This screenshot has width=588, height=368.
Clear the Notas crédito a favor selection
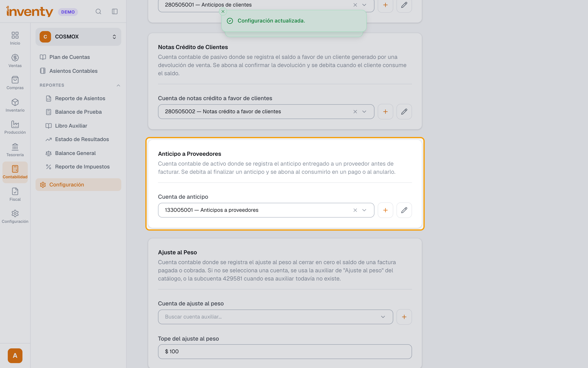tap(355, 111)
